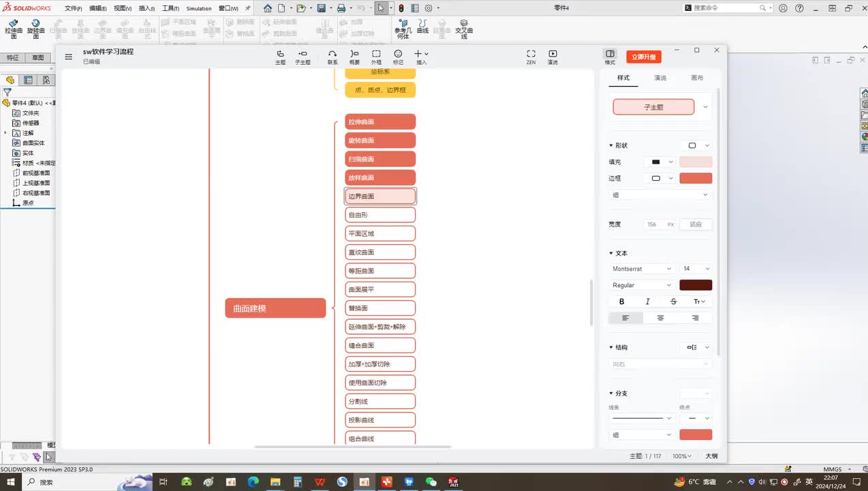
Task: Align text right
Action: click(x=695, y=318)
